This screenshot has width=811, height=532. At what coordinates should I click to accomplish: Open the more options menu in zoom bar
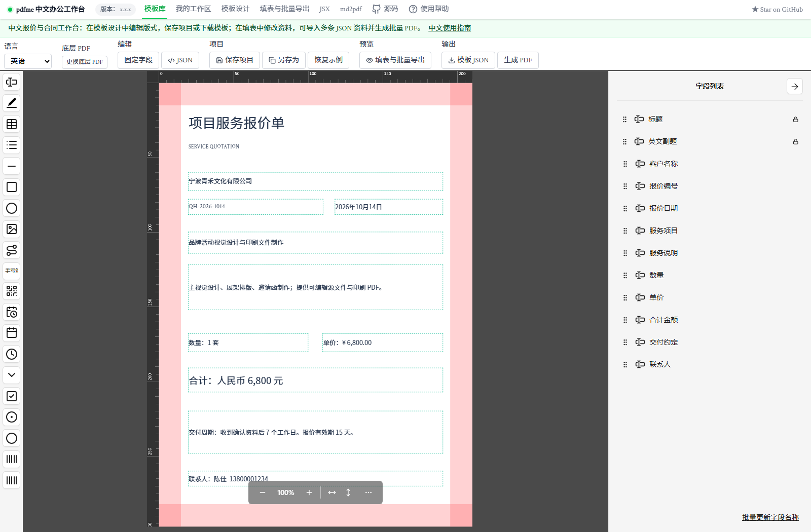(368, 492)
